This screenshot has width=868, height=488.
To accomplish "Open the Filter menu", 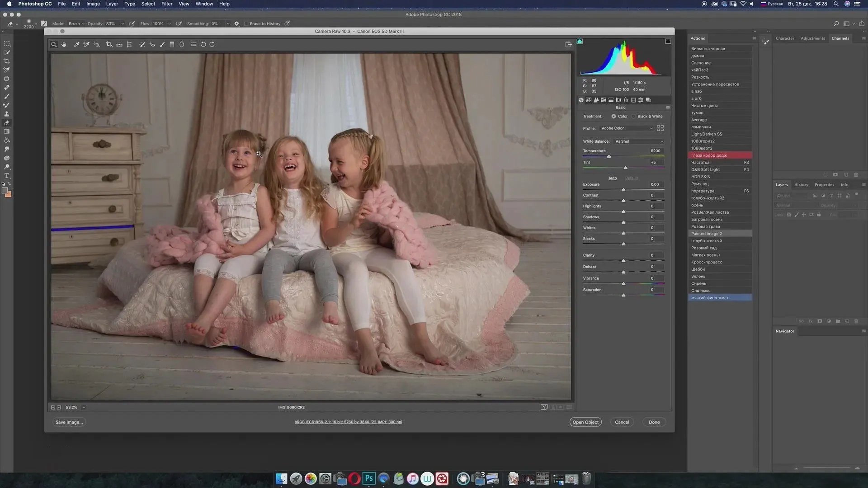I will point(167,4).
